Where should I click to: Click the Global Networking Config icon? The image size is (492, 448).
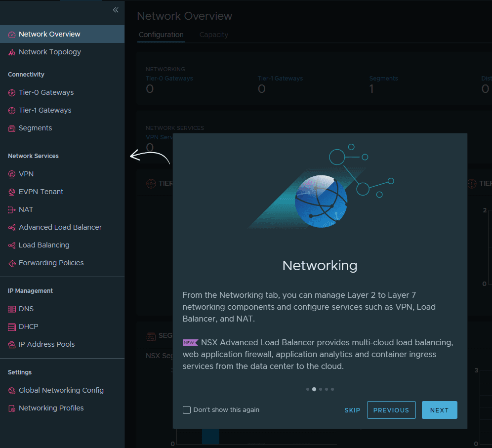click(12, 391)
